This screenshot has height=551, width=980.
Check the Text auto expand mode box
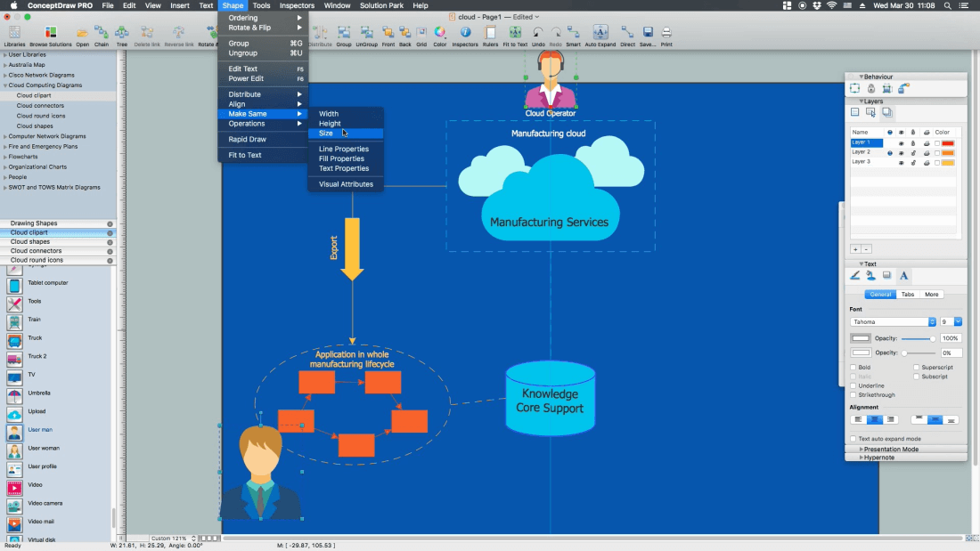tap(853, 439)
